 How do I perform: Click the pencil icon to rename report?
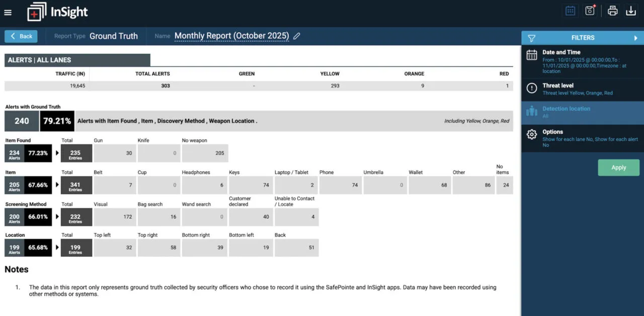click(297, 36)
